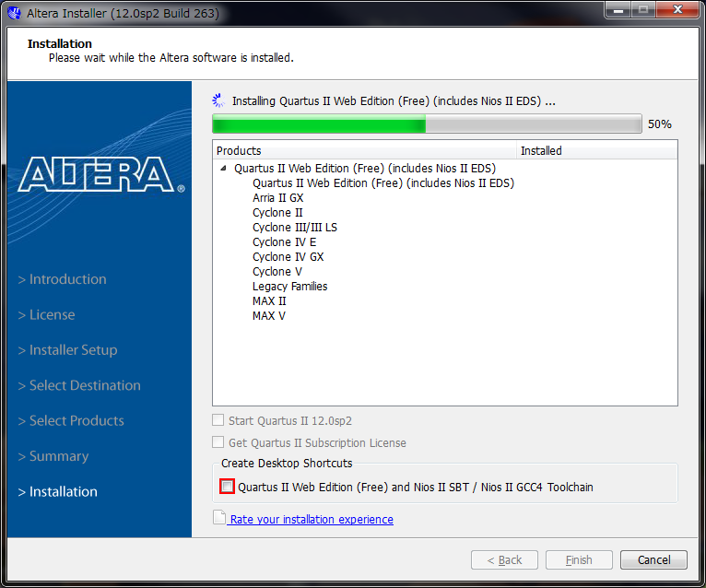Open the Select Destination step
Image resolution: width=706 pixels, height=588 pixels.
pos(79,385)
